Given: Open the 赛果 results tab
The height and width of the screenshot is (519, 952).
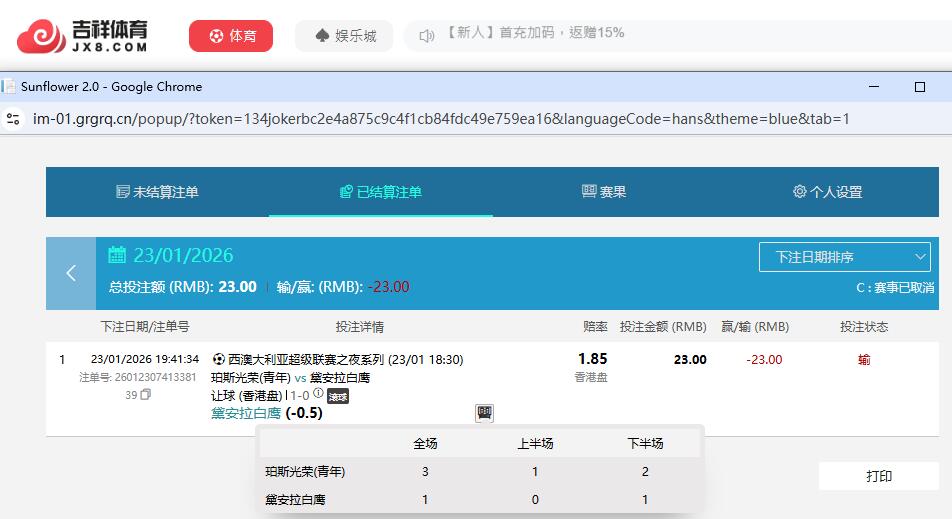Looking at the screenshot, I should (604, 192).
